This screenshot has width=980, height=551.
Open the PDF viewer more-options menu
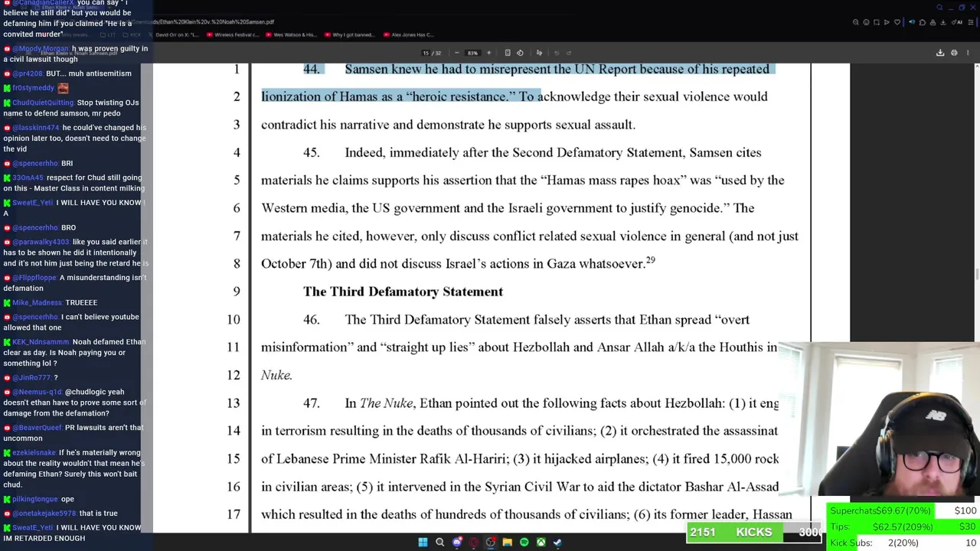pos(968,53)
